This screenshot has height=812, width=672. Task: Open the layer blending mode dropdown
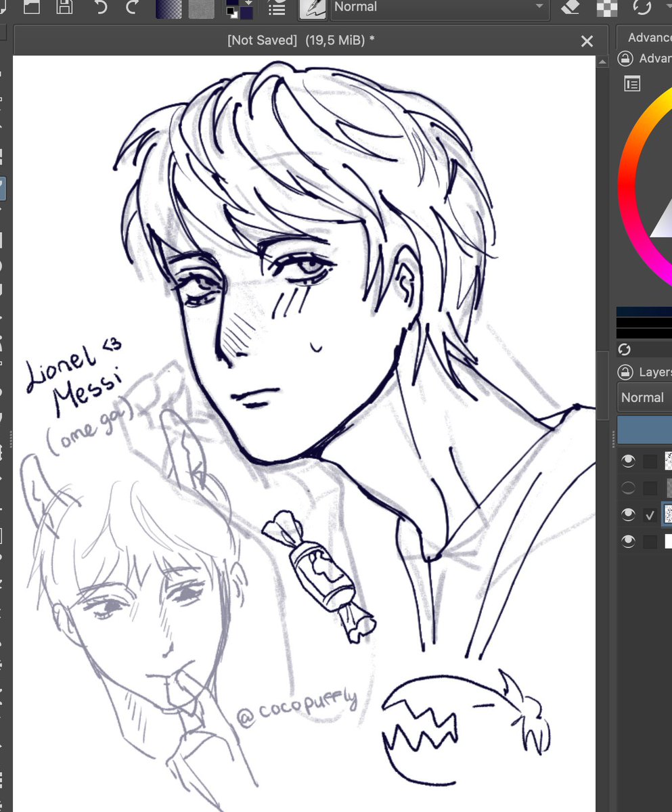pyautogui.click(x=645, y=397)
